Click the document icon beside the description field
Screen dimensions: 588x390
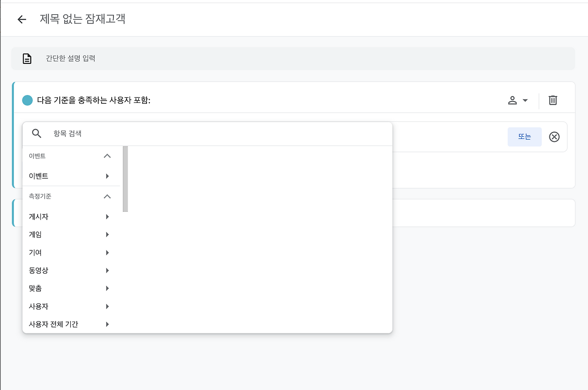(27, 58)
